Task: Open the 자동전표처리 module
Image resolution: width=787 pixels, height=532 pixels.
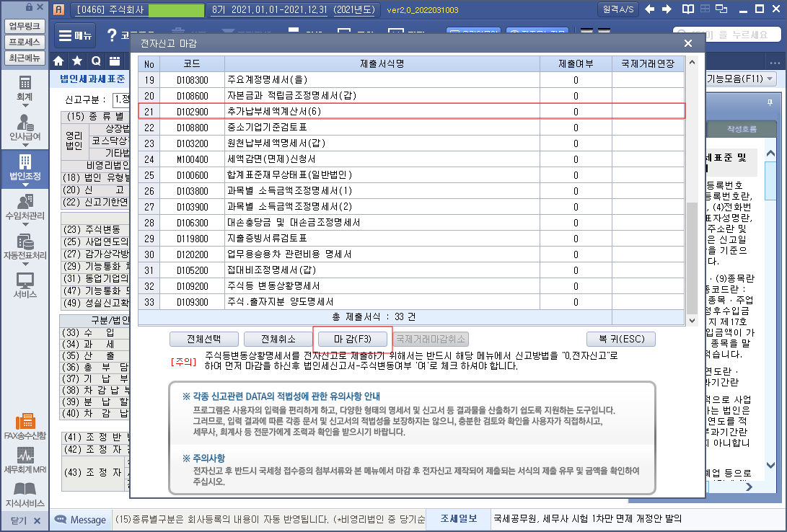Action: click(25, 247)
